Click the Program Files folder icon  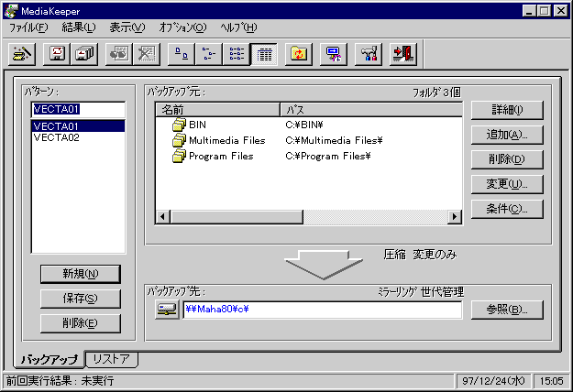[179, 157]
